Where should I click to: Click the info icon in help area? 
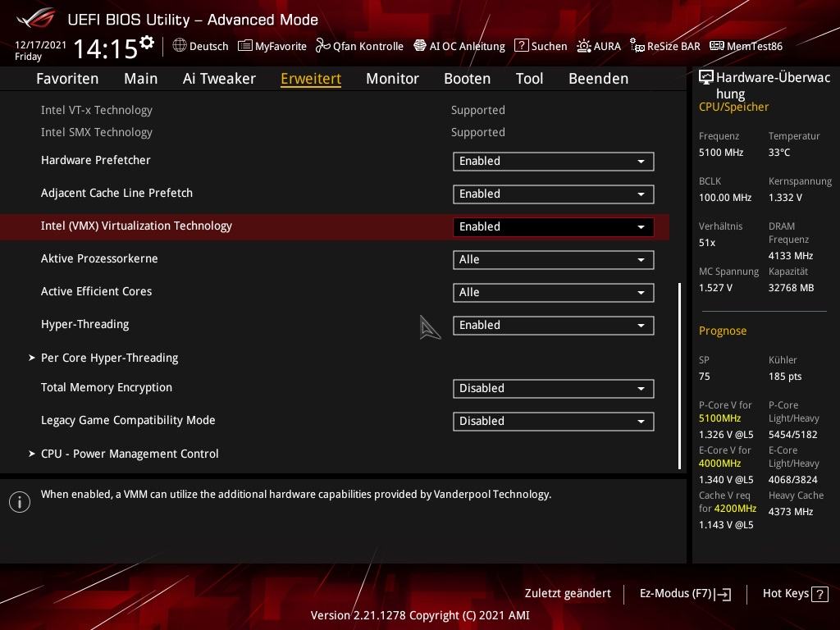tap(20, 502)
